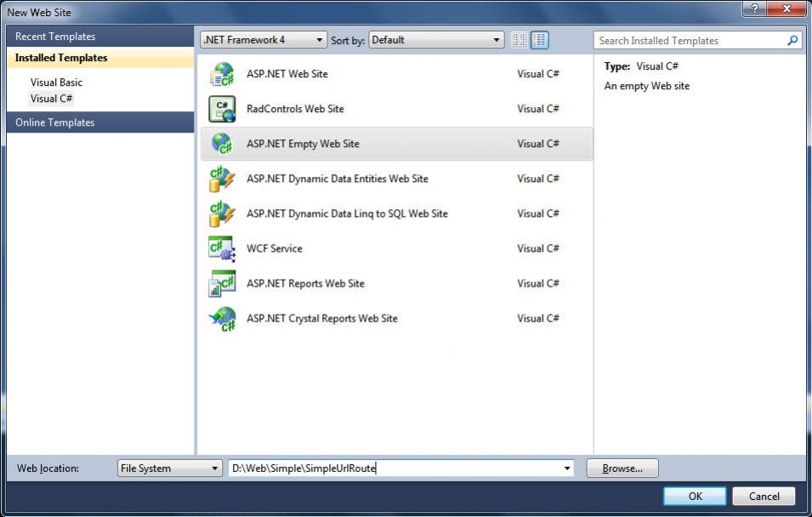
Task: Open the Sort by Default dropdown
Action: pyautogui.click(x=436, y=40)
